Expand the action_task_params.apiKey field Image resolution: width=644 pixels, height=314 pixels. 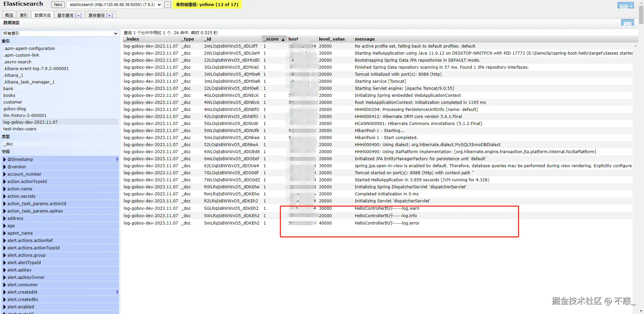coord(5,211)
